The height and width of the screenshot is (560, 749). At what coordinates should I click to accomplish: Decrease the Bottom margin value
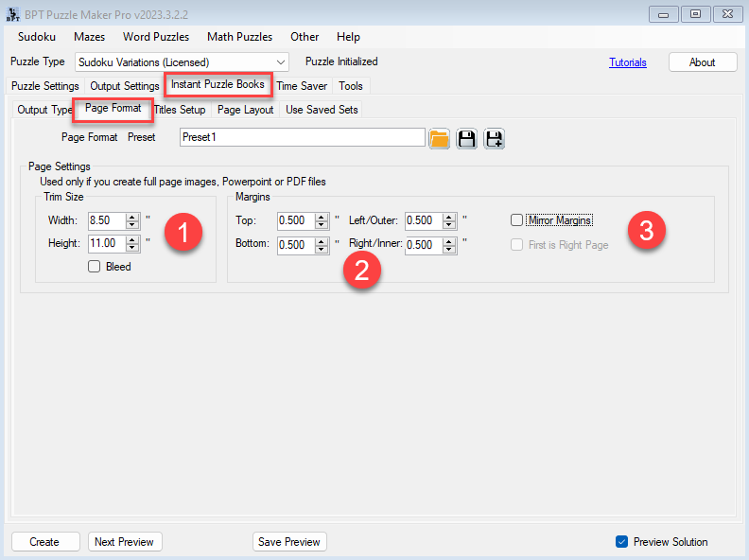[322, 249]
